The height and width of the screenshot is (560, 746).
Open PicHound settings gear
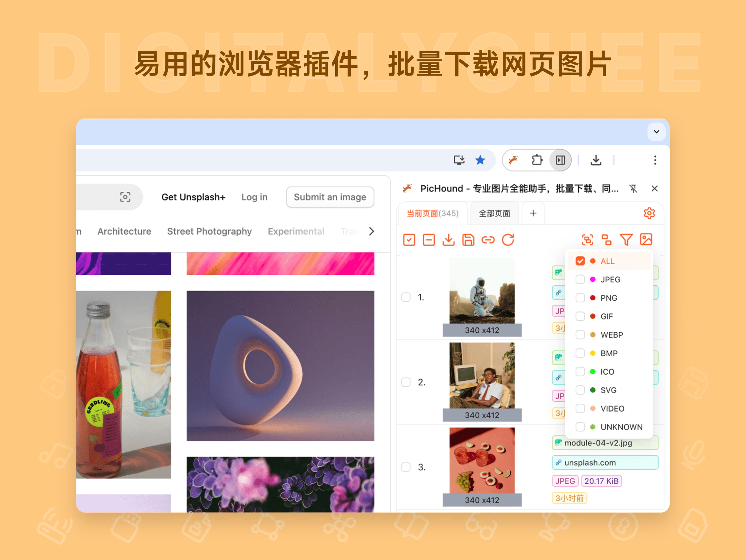(649, 213)
